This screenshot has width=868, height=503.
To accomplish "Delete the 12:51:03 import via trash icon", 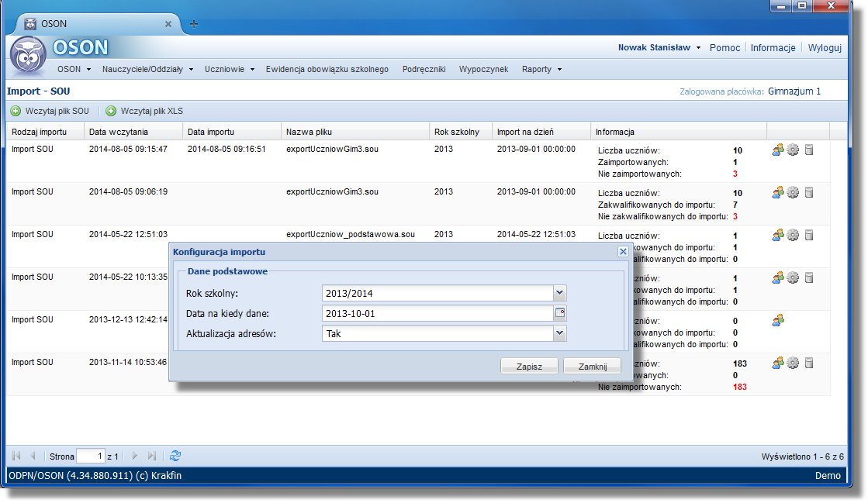I will 809,235.
